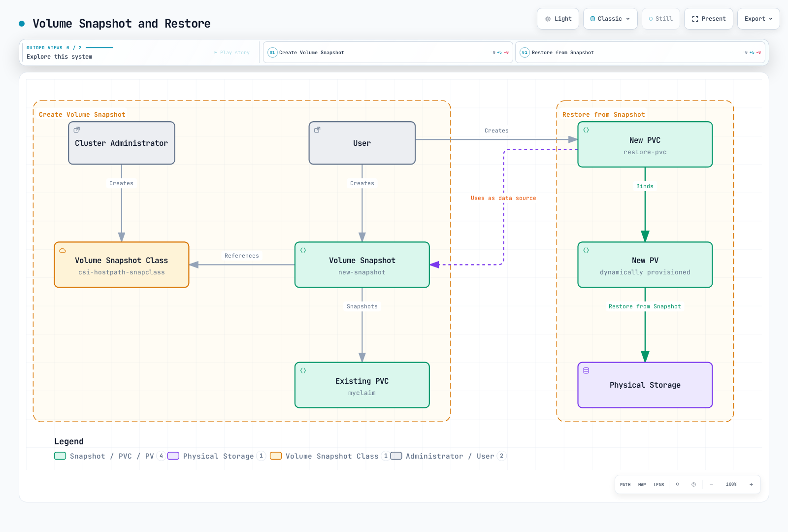The image size is (788, 532).
Task: Open the help question mark icon
Action: [693, 485]
